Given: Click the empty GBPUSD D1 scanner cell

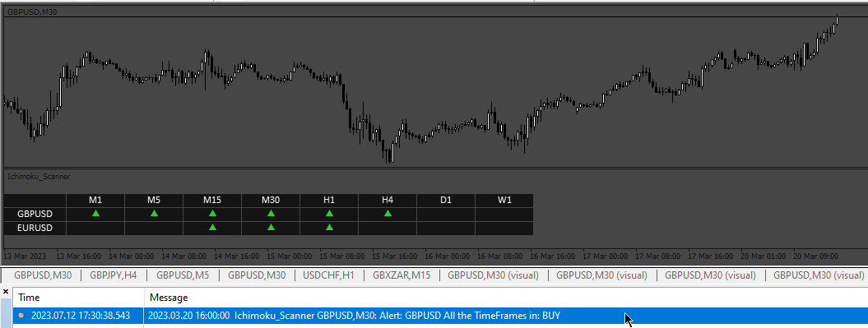Looking at the screenshot, I should pyautogui.click(x=446, y=214).
